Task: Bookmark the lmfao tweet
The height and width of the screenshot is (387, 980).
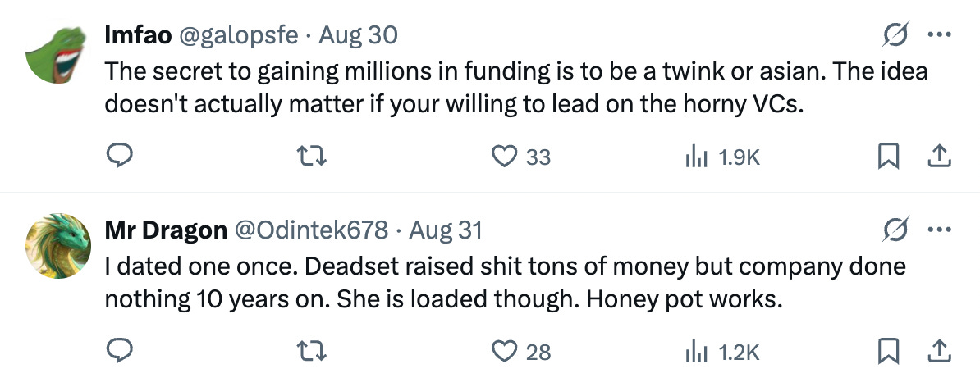Action: coord(885,155)
